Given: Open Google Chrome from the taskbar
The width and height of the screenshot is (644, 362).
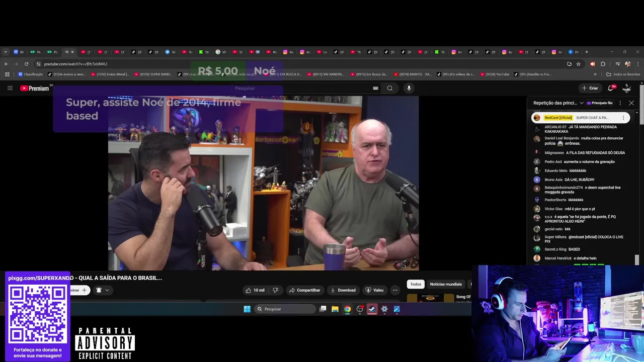Looking at the screenshot, I should (348, 309).
